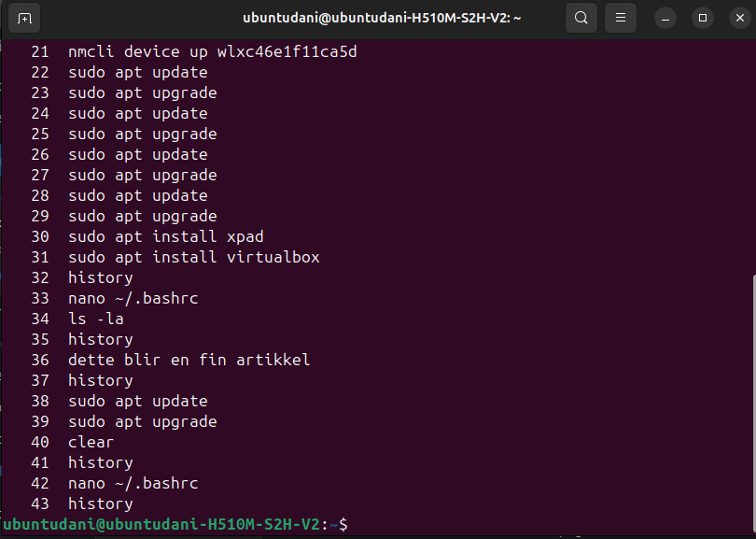Maximize the terminal window
The height and width of the screenshot is (539, 756).
click(703, 19)
